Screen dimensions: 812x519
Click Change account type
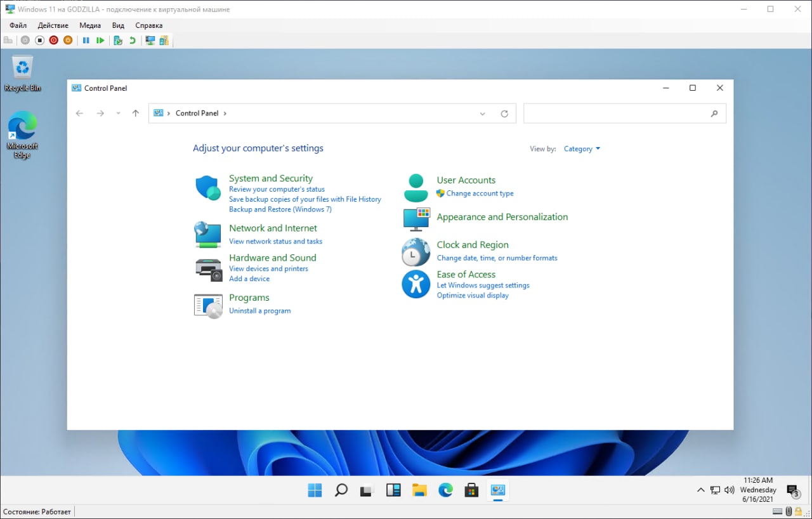click(x=480, y=194)
